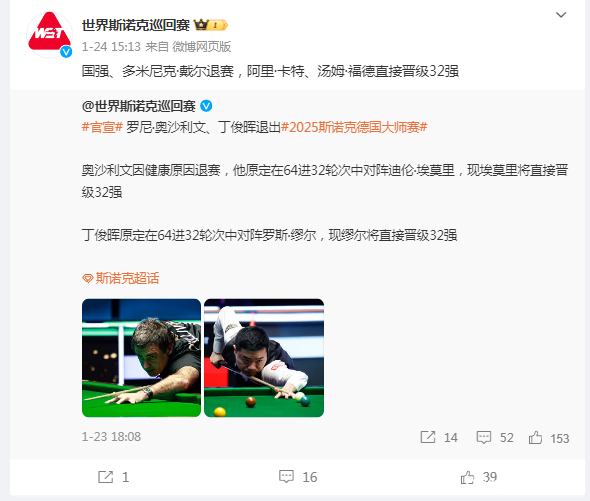This screenshot has width=590, height=501.
Task: View the Ding Junhui photo thumbnail
Action: pyautogui.click(x=264, y=358)
